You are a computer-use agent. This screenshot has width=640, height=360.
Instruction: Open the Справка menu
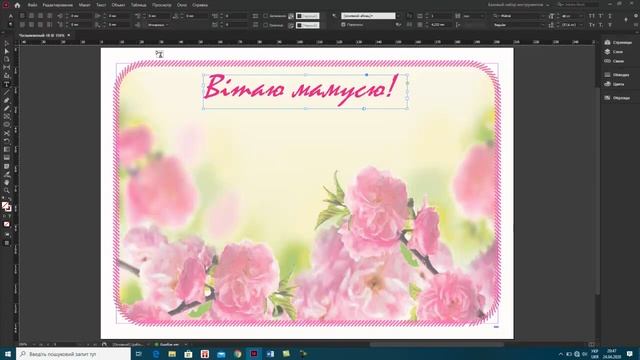click(200, 5)
